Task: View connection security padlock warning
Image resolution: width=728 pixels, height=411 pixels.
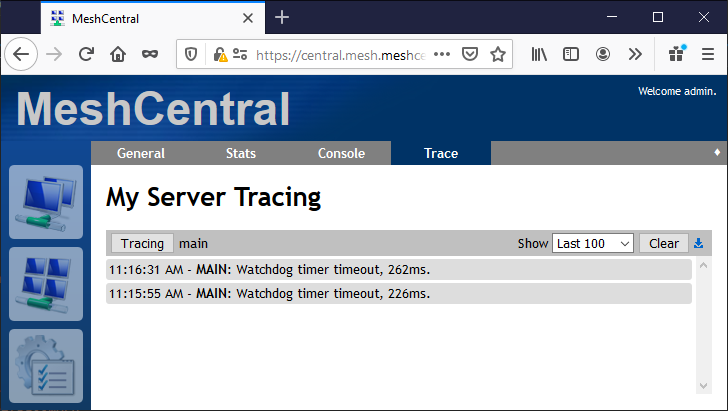Action: pyautogui.click(x=220, y=54)
